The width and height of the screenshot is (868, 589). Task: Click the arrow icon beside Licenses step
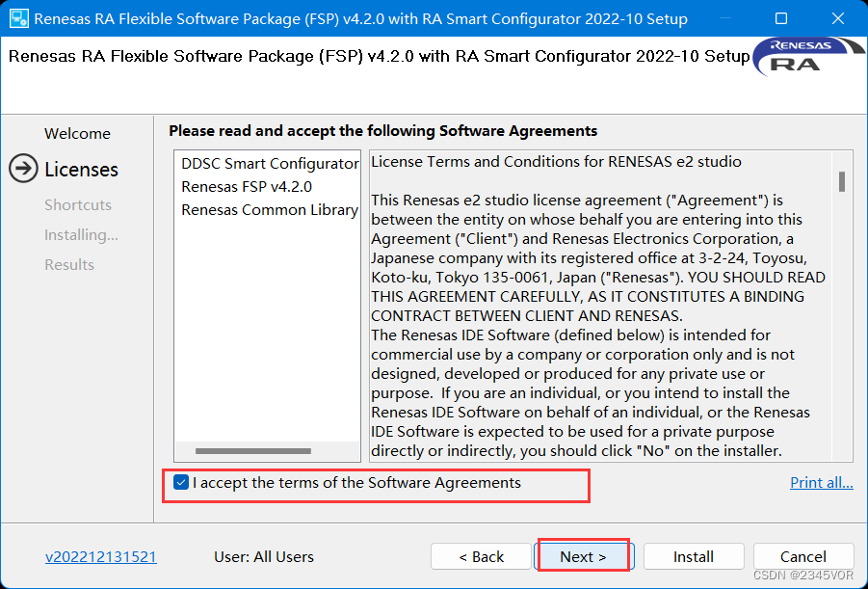22,169
